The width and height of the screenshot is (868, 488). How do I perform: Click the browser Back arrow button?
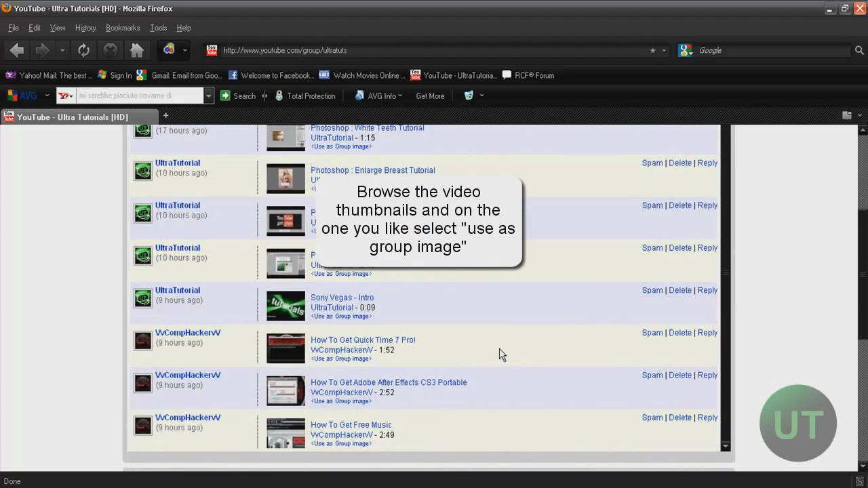pyautogui.click(x=18, y=50)
